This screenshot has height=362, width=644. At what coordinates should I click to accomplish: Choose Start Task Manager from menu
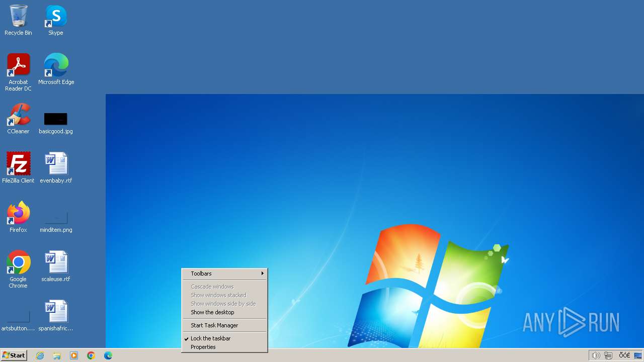pyautogui.click(x=224, y=325)
